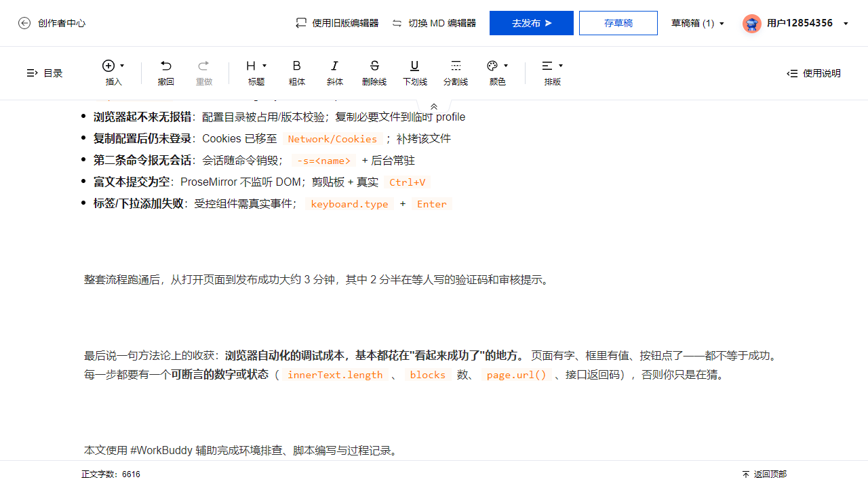
Task: Click the 正文字数 word count
Action: point(111,474)
